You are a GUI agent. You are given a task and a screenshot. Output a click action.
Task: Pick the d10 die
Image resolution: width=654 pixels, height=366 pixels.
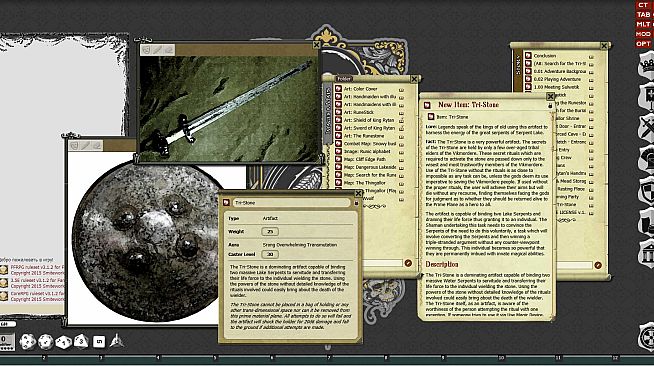click(x=63, y=342)
